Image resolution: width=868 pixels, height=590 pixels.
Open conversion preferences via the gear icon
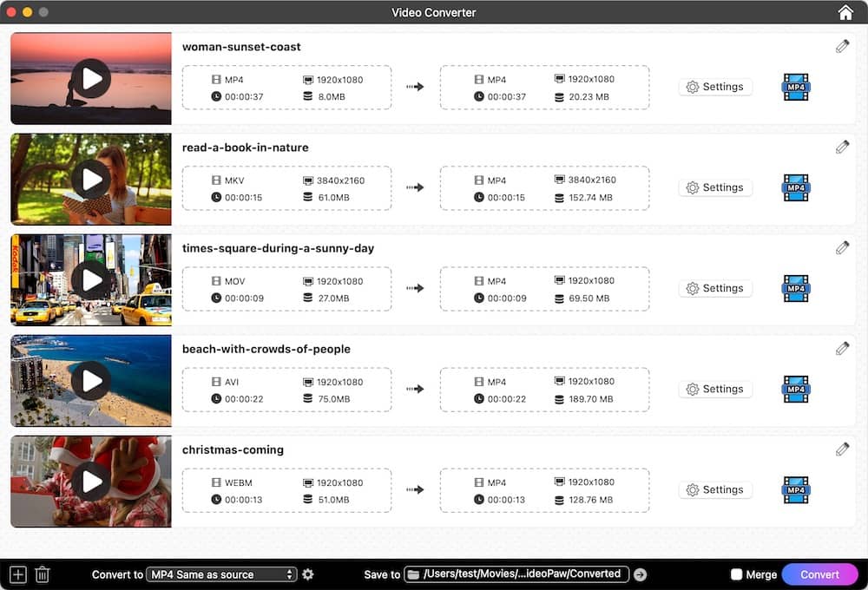coord(308,574)
